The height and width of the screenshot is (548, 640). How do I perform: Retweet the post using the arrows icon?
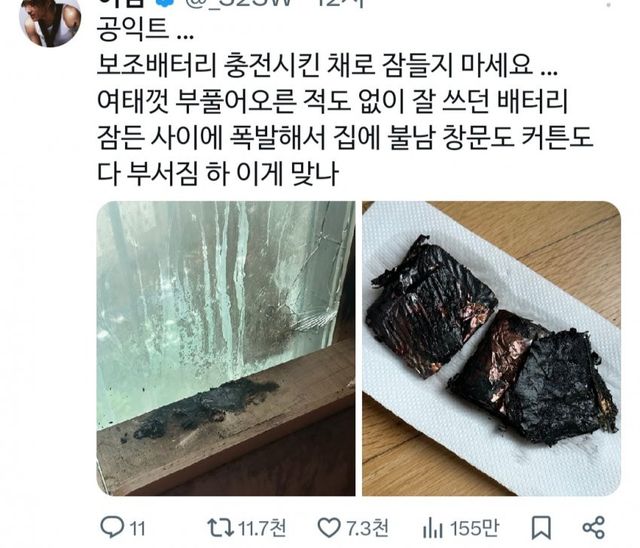pyautogui.click(x=221, y=528)
